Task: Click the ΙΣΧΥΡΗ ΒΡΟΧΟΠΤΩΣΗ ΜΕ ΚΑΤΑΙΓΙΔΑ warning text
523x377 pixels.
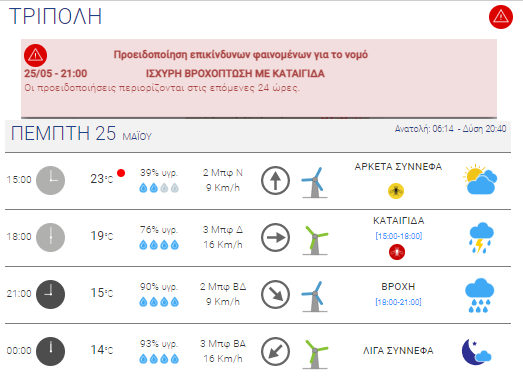Action: coord(235,73)
